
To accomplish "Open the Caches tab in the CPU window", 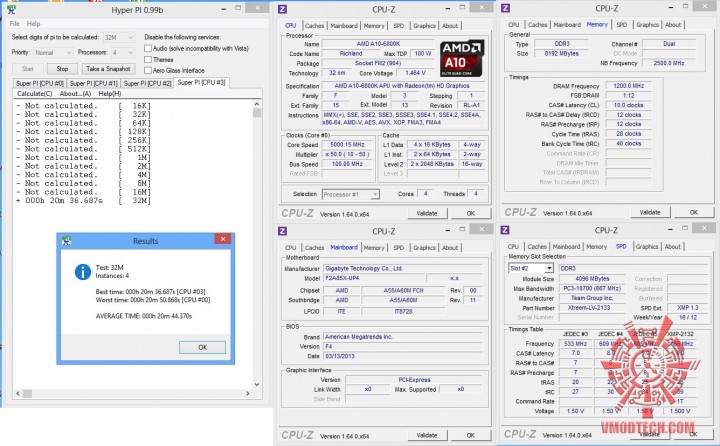I will click(315, 26).
